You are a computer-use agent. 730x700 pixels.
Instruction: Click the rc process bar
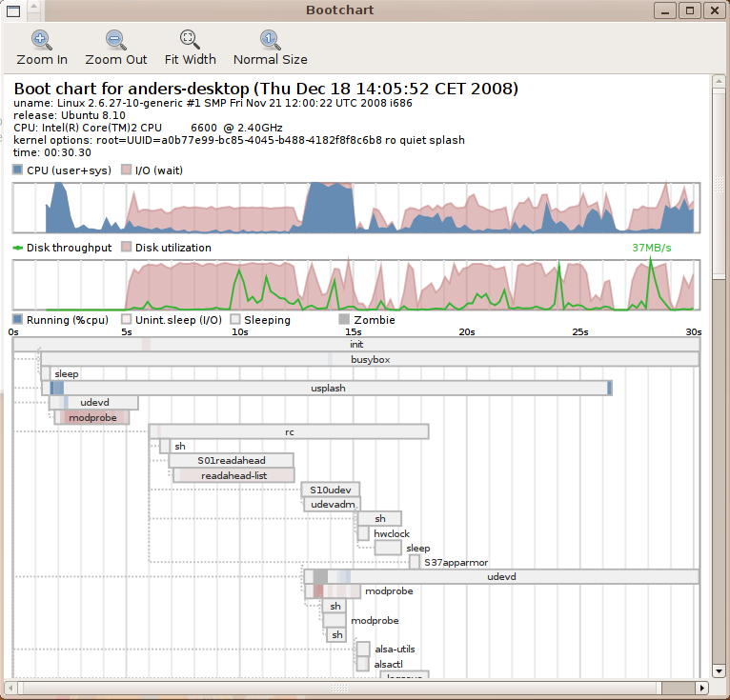pyautogui.click(x=289, y=431)
